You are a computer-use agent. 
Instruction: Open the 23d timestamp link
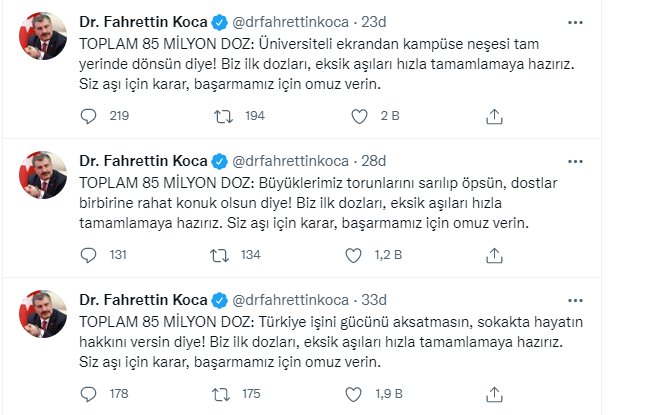[373, 22]
